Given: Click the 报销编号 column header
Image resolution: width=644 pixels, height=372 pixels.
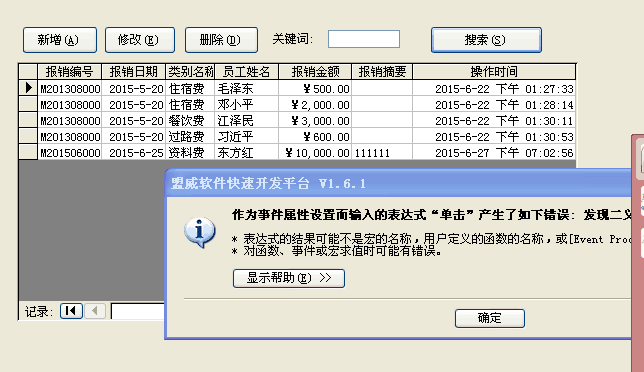Looking at the screenshot, I should click(69, 71).
